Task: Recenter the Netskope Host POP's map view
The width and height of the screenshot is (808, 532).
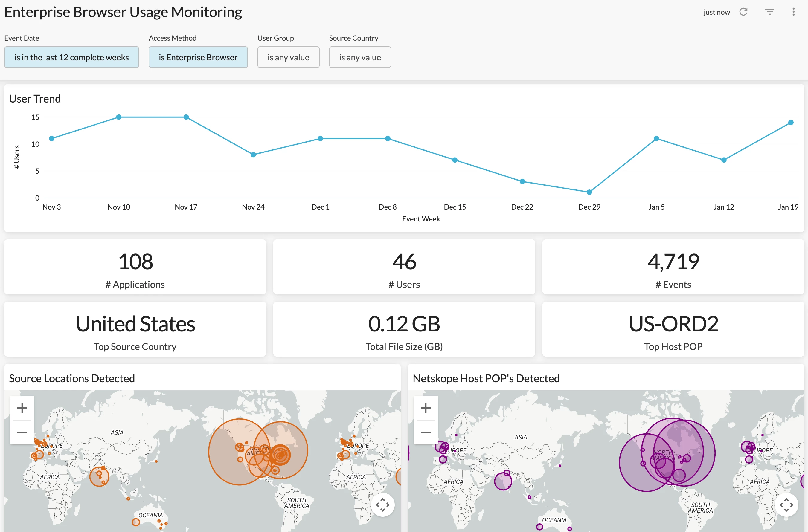Action: 786,505
